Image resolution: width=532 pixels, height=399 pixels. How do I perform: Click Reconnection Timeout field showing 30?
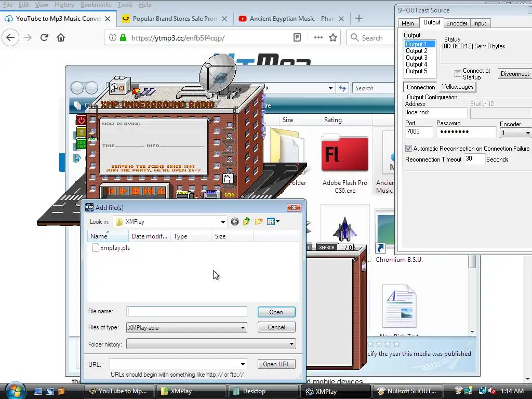[x=474, y=159]
